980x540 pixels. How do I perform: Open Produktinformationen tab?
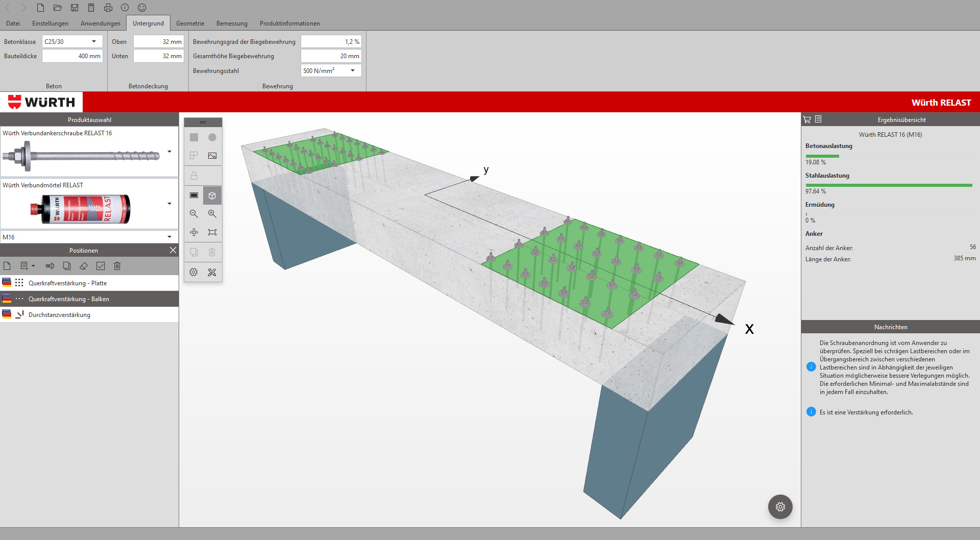pos(289,23)
